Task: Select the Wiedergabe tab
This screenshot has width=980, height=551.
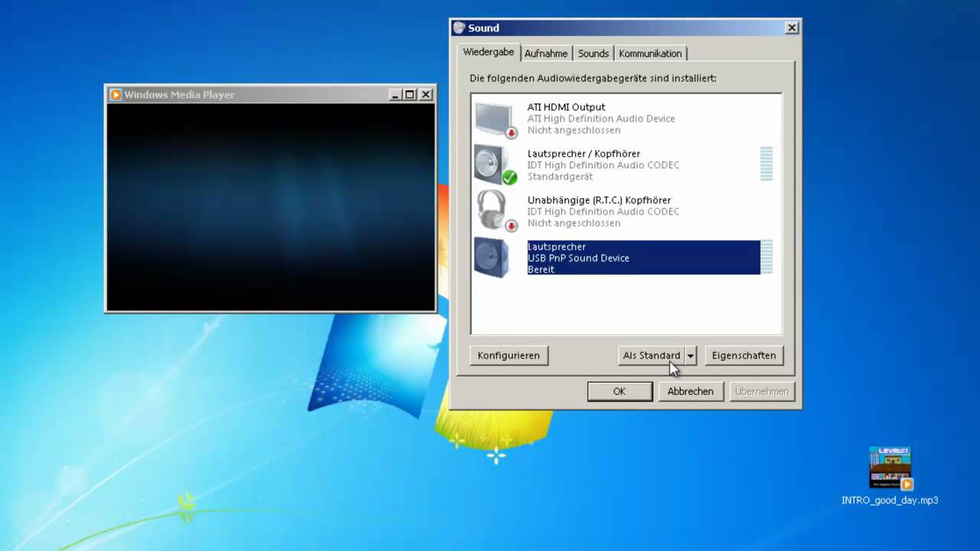Action: point(488,52)
